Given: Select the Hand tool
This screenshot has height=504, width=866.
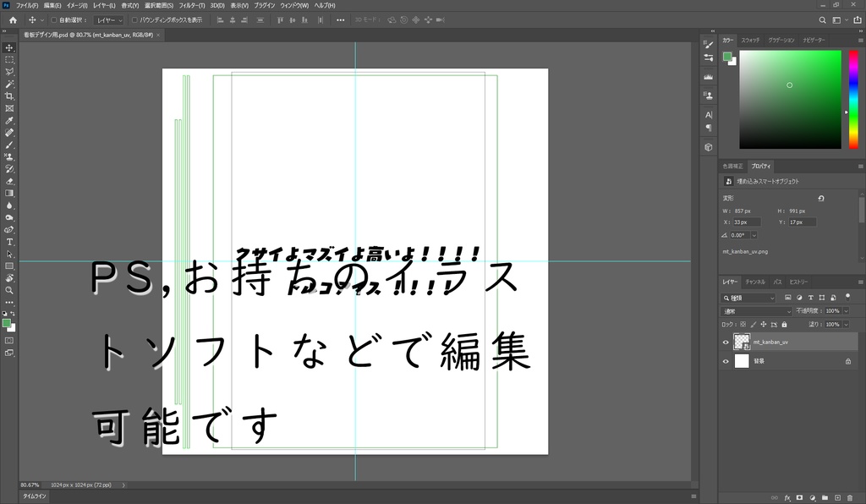Looking at the screenshot, I should (9, 278).
